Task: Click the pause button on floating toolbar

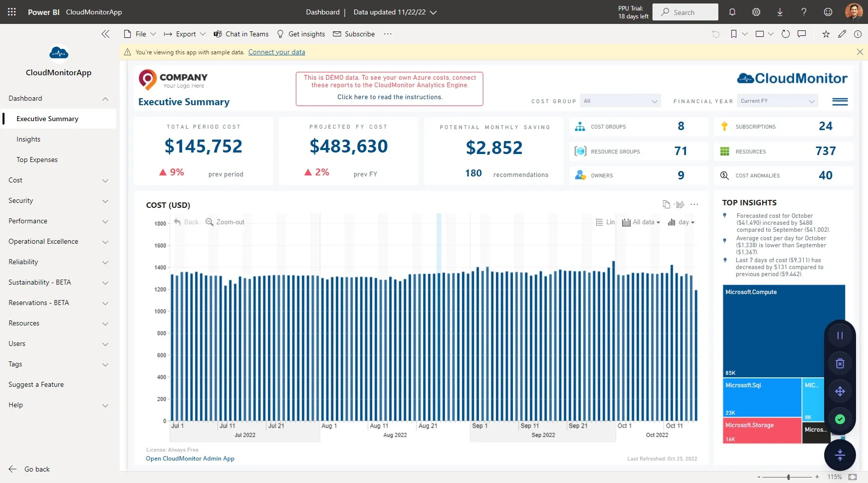Action: [x=840, y=335]
